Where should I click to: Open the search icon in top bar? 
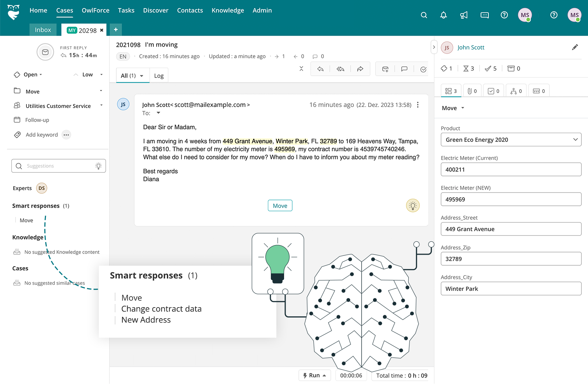[424, 15]
